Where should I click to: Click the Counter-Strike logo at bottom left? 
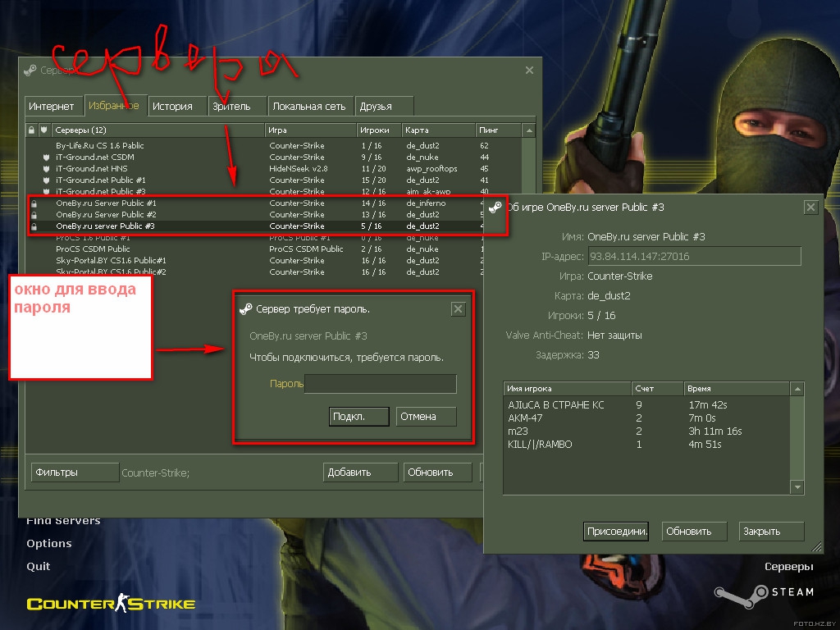pyautogui.click(x=111, y=603)
